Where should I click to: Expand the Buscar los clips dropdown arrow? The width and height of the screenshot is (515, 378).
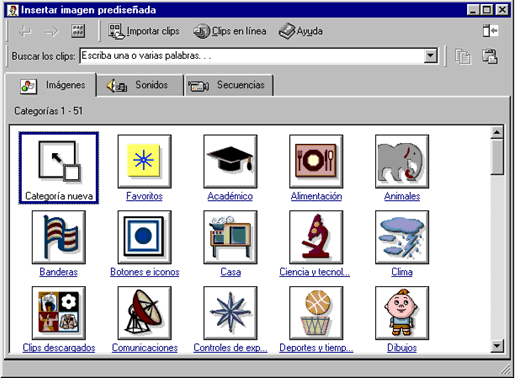[x=430, y=56]
